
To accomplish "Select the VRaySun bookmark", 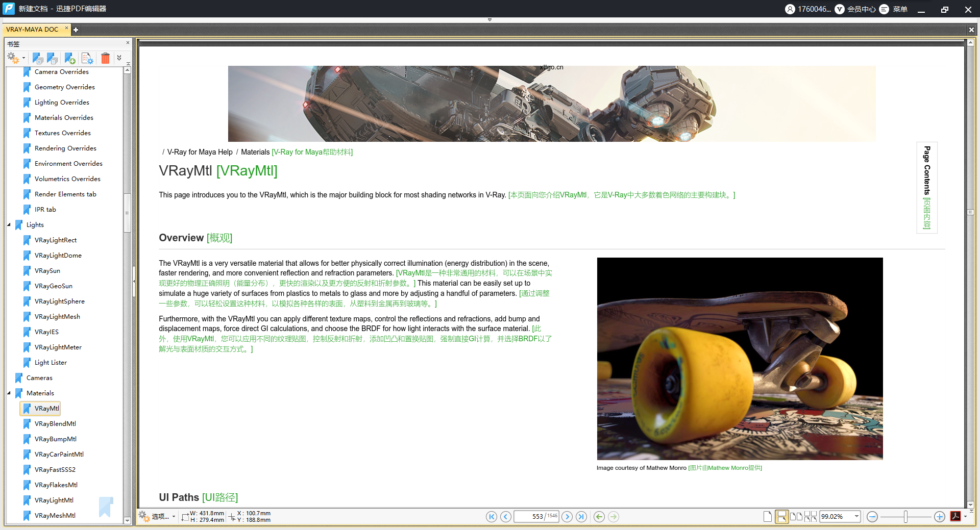I will click(47, 271).
